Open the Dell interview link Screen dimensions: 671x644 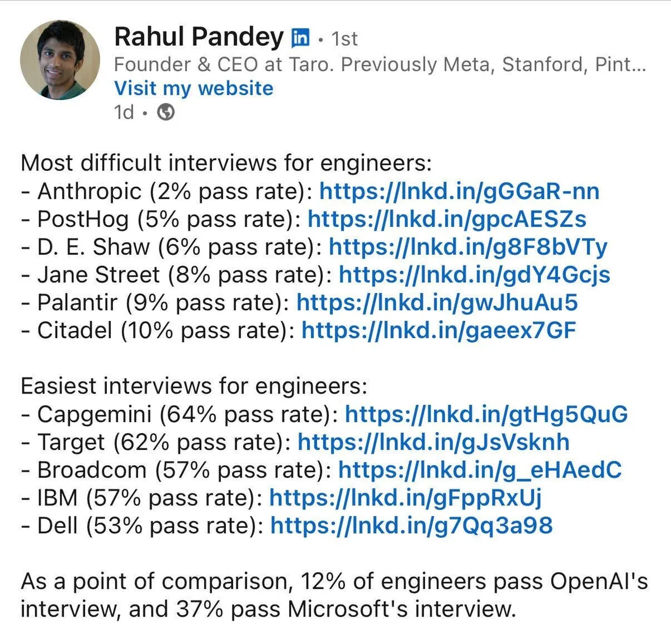coord(411,526)
